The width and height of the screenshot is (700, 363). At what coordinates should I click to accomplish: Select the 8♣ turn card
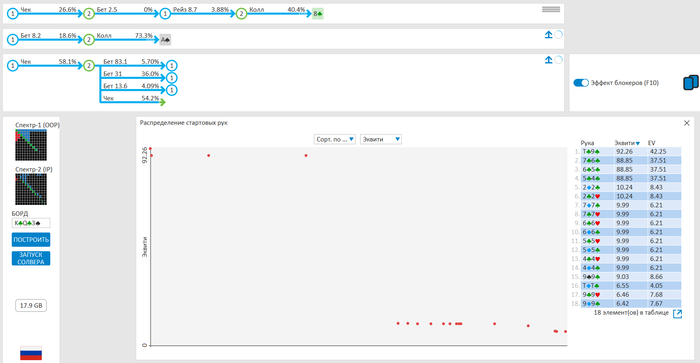point(317,14)
